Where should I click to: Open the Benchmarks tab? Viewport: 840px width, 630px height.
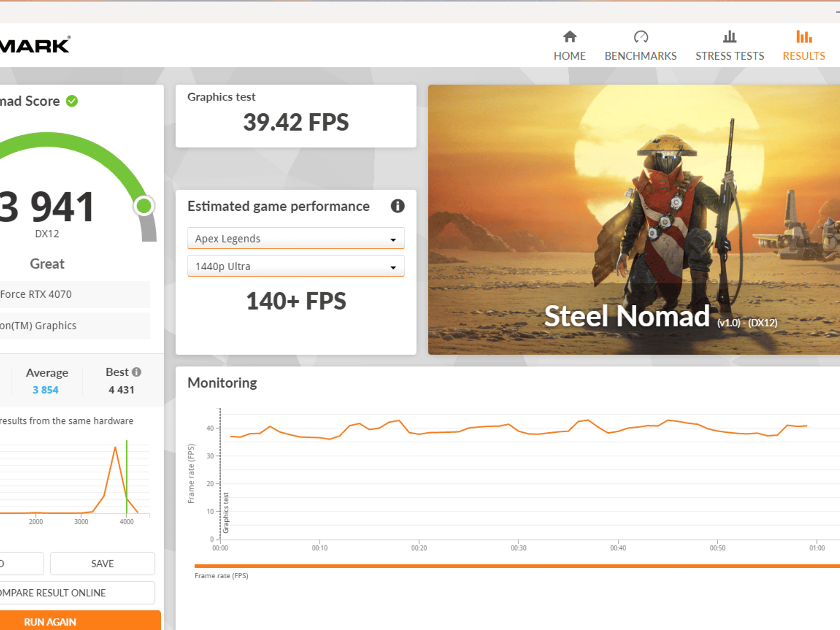pos(640,46)
